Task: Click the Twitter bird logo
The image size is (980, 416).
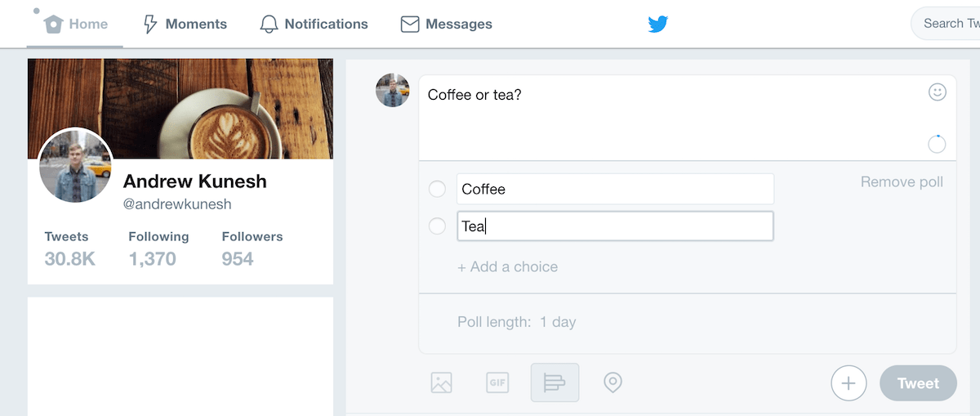Action: point(657,25)
